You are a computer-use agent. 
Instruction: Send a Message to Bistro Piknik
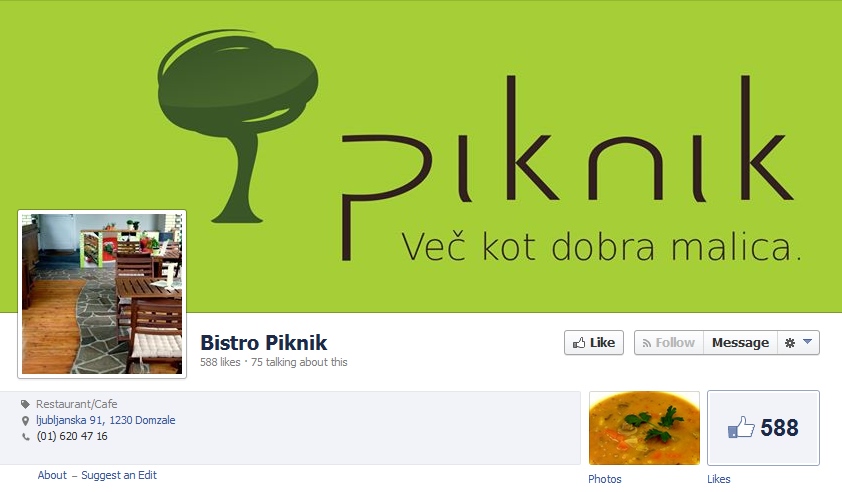coord(740,343)
